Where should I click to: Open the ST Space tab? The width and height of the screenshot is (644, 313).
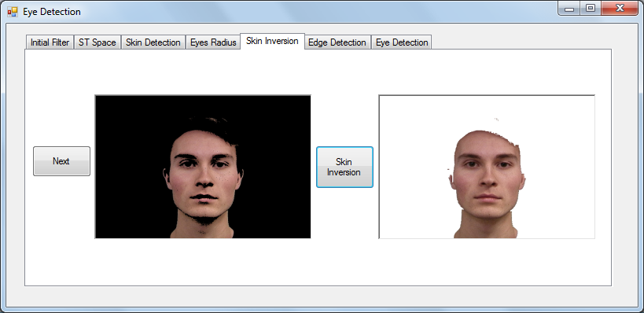[98, 42]
